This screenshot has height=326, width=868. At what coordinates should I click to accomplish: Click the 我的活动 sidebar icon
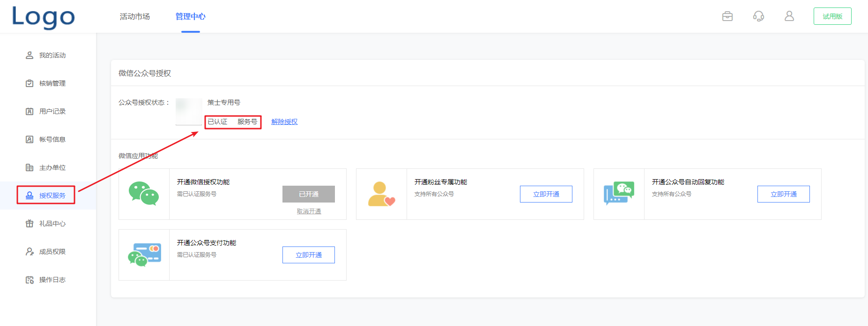click(x=30, y=55)
